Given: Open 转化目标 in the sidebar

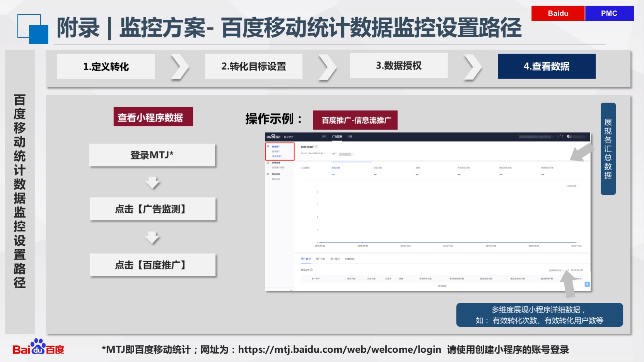Looking at the screenshot, I should click(x=276, y=179).
